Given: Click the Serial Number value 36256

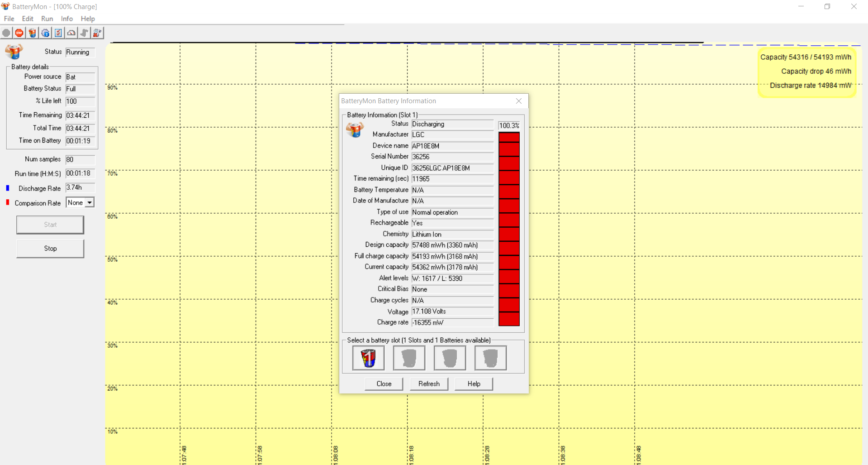Looking at the screenshot, I should click(452, 157).
